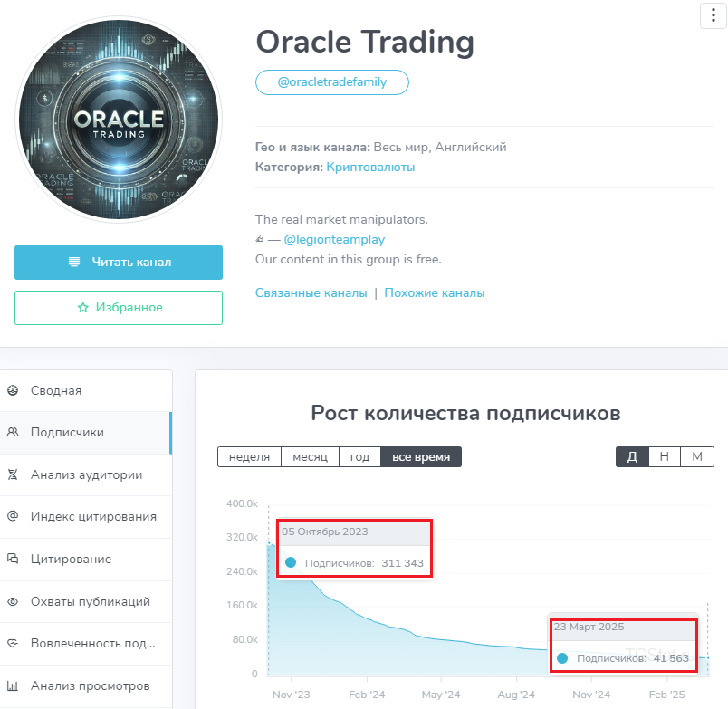This screenshot has height=709, width=728.
Task: Add channel to Избранное
Action: click(x=119, y=308)
